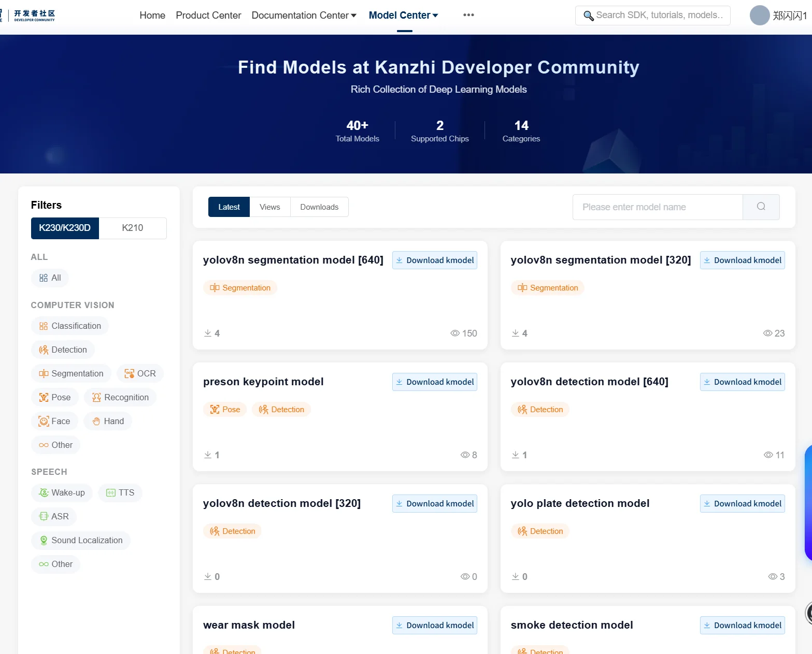Image resolution: width=812 pixels, height=654 pixels.
Task: Click the Detection tag on yolov8n detection [640] card
Action: 540,410
